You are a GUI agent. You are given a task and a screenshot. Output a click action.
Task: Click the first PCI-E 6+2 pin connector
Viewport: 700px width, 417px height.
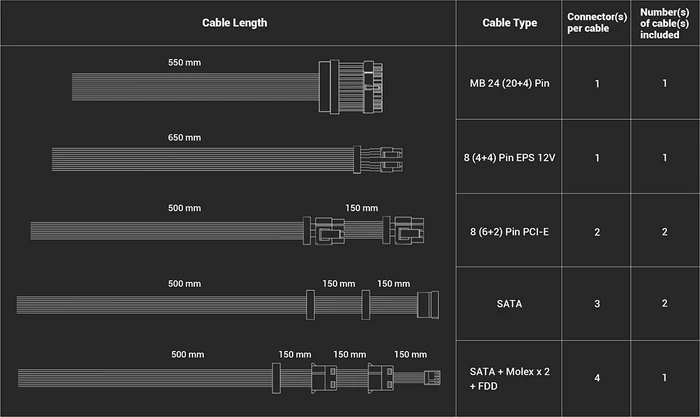[324, 230]
